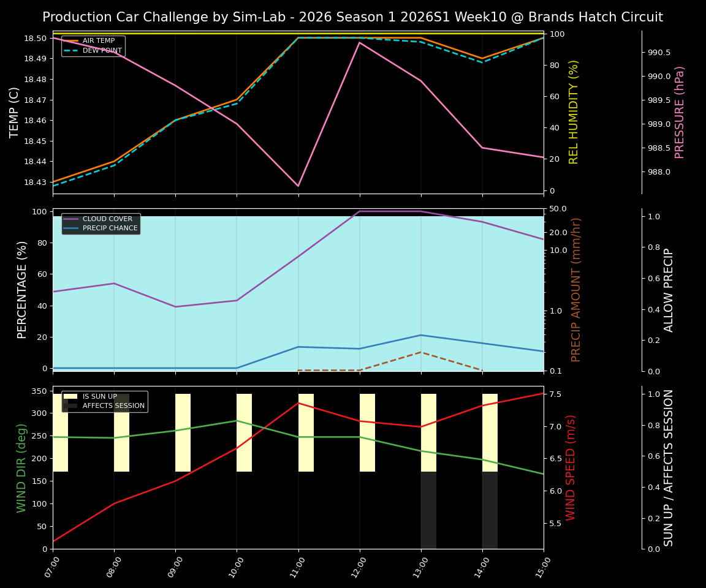Expand the cloud cover legend box
Screen dimensions: 706x588
pos(101,224)
